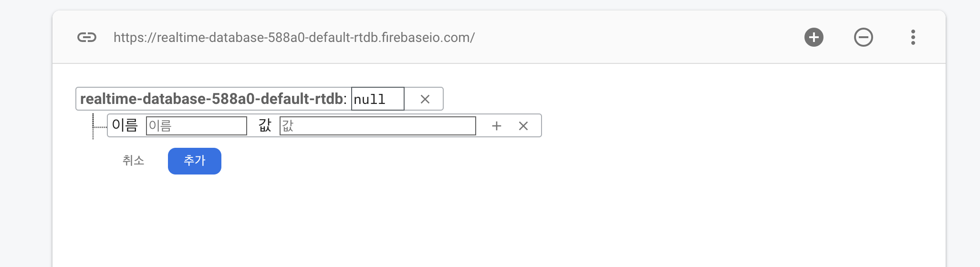Collapse all nodes with the minus circle icon
This screenshot has width=980, height=267.
click(863, 37)
